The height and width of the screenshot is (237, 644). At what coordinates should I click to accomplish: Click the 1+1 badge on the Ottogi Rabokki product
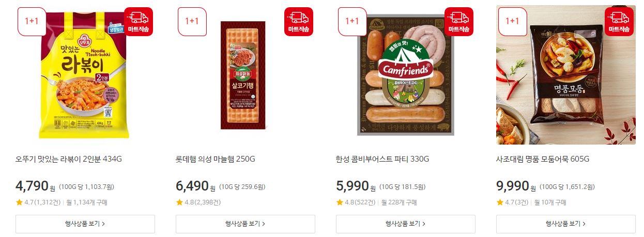(x=32, y=21)
